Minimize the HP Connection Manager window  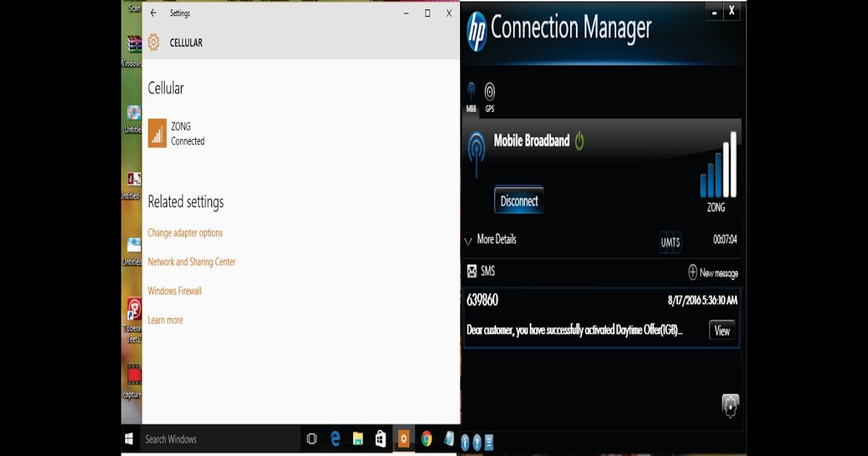click(715, 12)
